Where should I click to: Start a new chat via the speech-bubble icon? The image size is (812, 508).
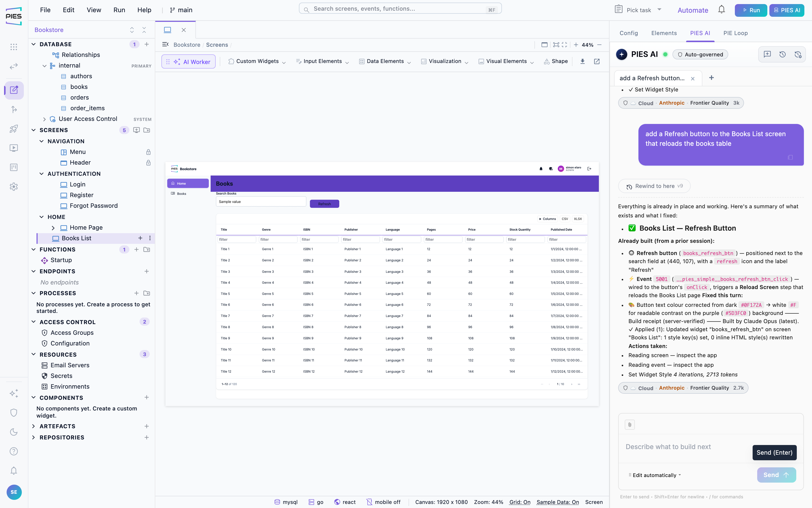pos(767,54)
